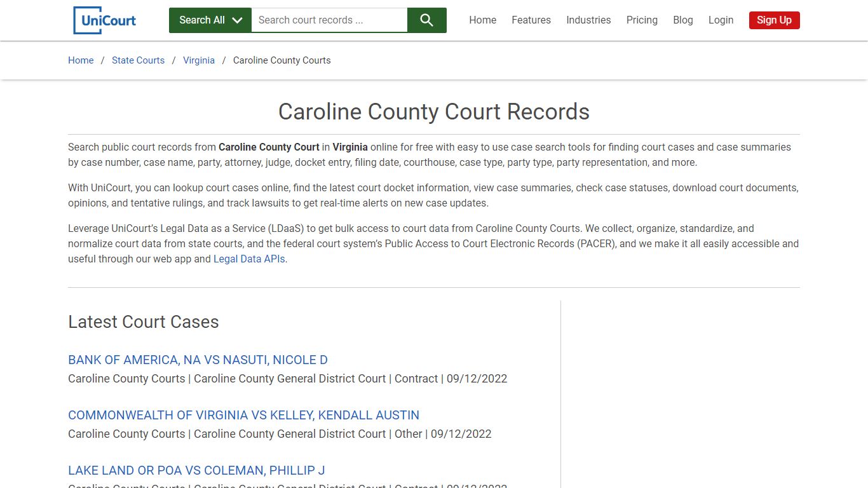Open the Industries menu item

588,20
